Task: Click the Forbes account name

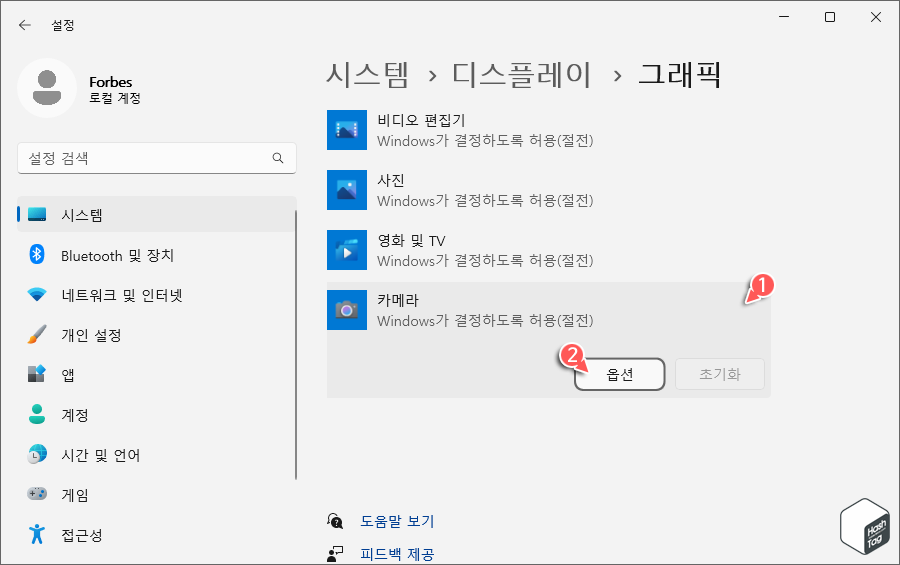Action: click(x=111, y=82)
